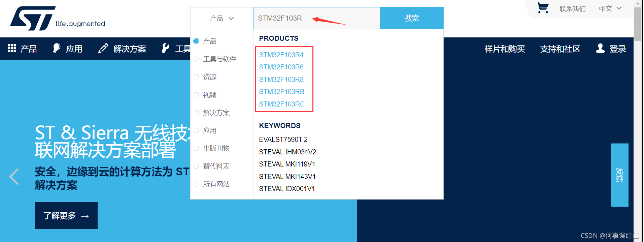The width and height of the screenshot is (644, 242).
Task: Open 样片和购买 menu
Action: (x=505, y=49)
